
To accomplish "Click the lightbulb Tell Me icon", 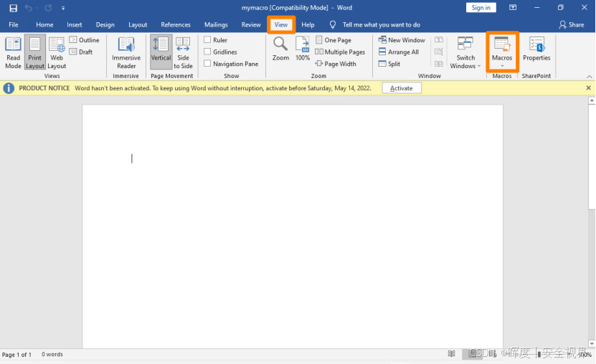I will pos(333,24).
